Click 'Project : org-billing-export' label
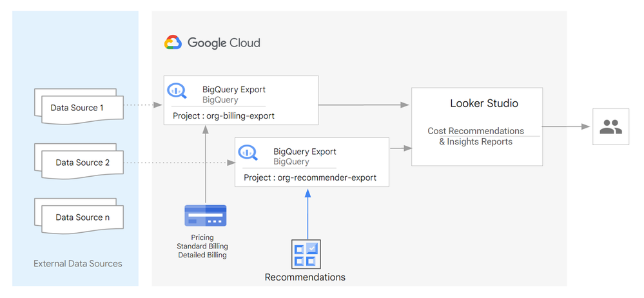 (224, 116)
